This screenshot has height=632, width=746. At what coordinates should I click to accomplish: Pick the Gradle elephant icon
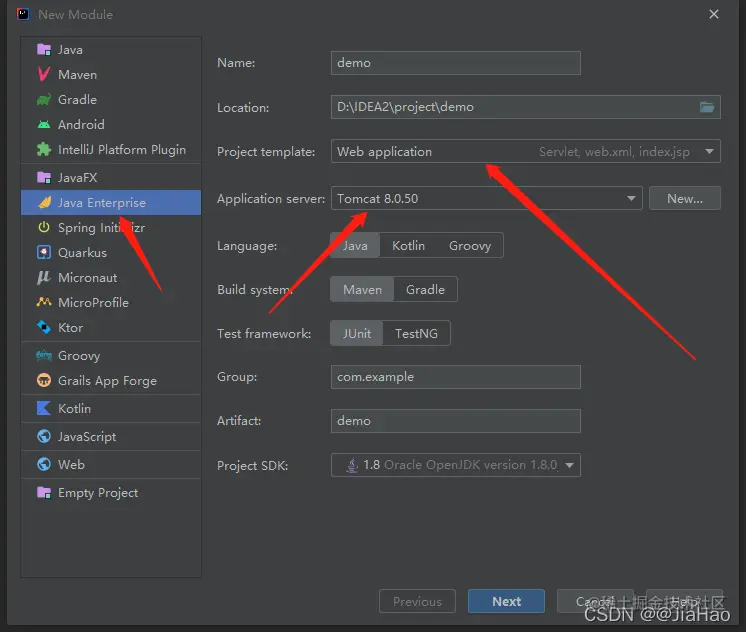44,99
